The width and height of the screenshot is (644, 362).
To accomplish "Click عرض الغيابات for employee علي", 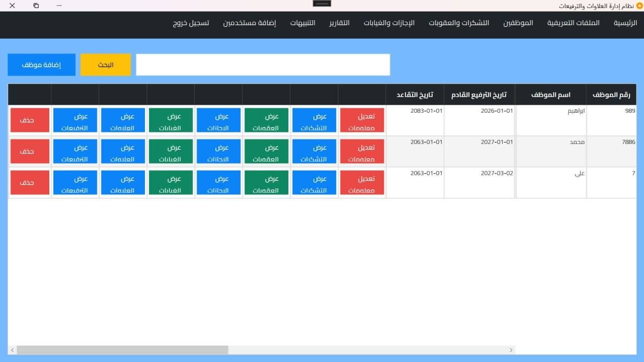I will coord(171,183).
